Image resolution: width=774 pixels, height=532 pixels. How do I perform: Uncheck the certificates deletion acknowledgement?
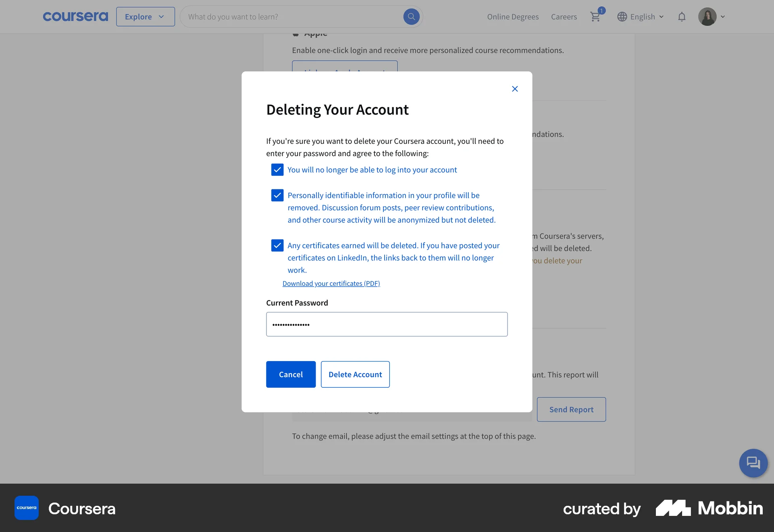coord(277,245)
